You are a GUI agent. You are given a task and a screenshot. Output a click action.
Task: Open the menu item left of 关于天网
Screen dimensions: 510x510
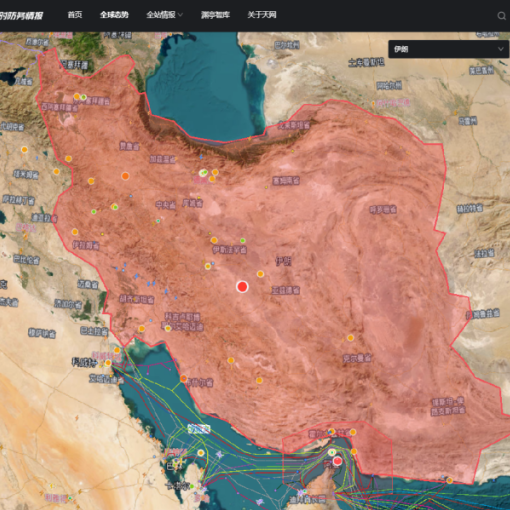215,15
